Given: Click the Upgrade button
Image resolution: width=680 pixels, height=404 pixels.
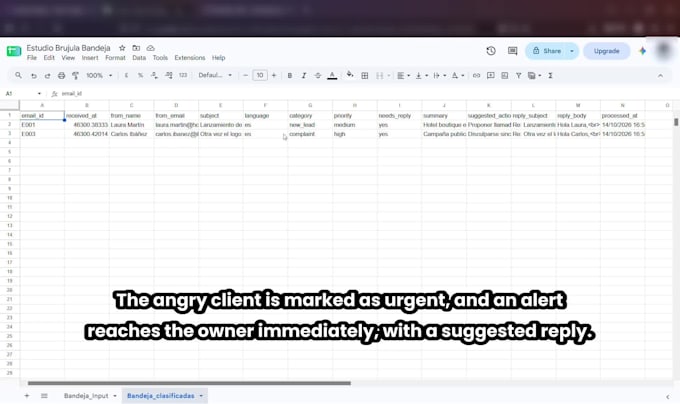Looking at the screenshot, I should (606, 51).
